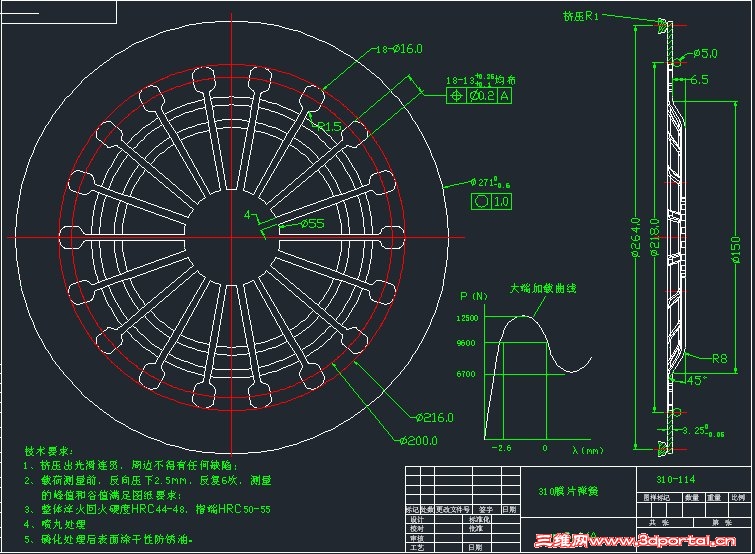Select the Ø216.0 diameter label
Screen dimensions: 755x554
(x=435, y=418)
